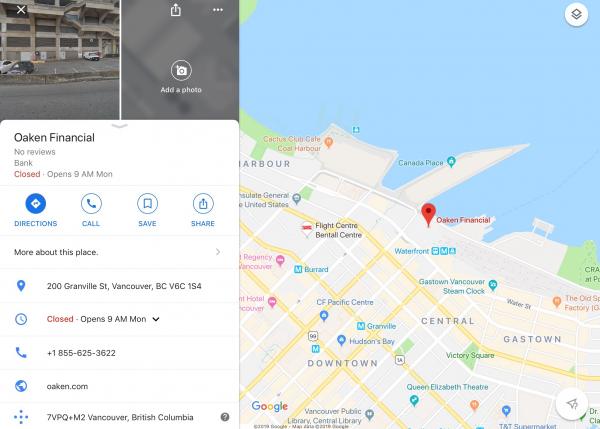Tap the Share icon below the hours

click(203, 204)
